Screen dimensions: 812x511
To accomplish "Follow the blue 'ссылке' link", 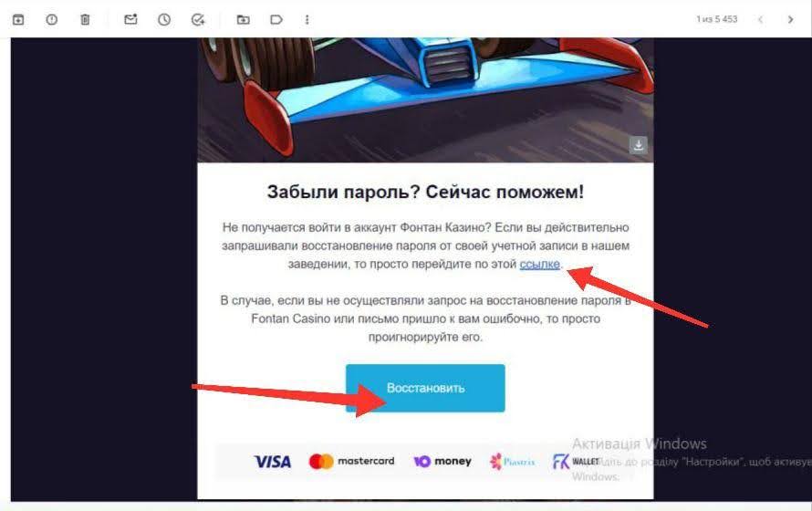I will tap(539, 264).
